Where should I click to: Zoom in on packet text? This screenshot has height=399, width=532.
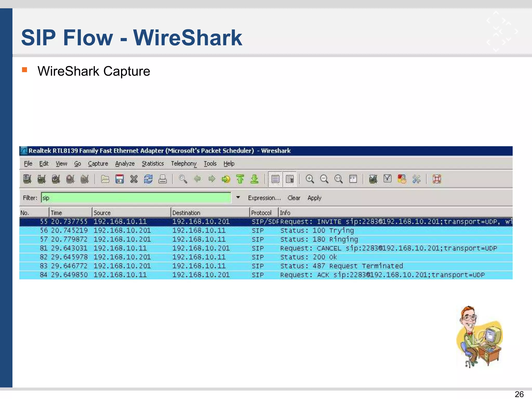310,179
